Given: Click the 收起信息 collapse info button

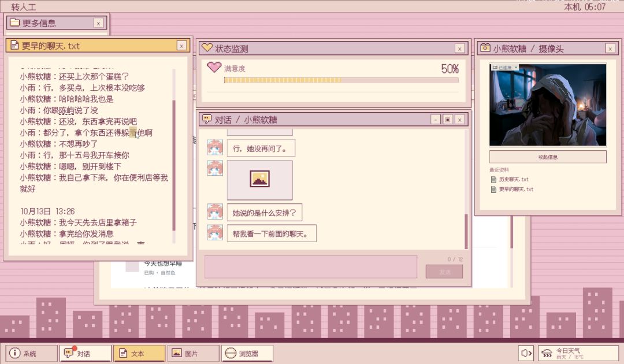Looking at the screenshot, I should [x=548, y=157].
